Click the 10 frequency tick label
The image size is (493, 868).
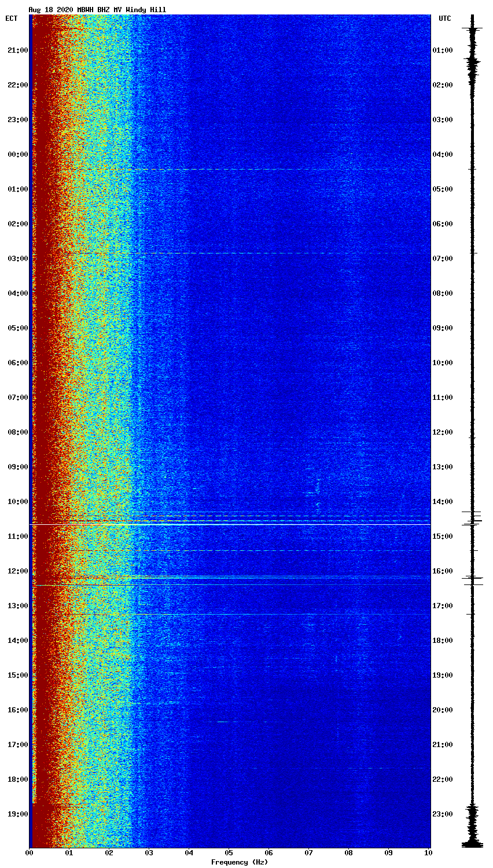point(428,852)
